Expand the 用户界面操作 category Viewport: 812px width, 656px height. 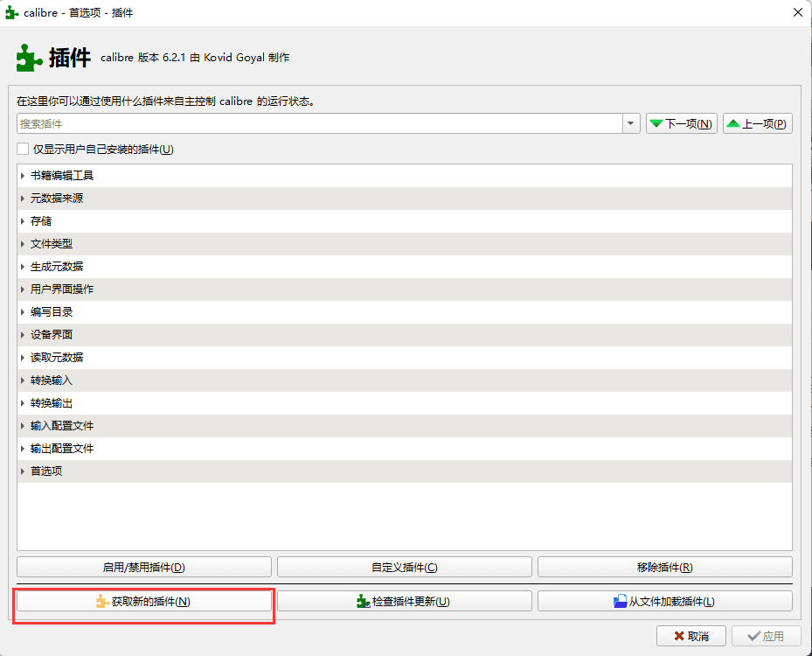[x=23, y=290]
